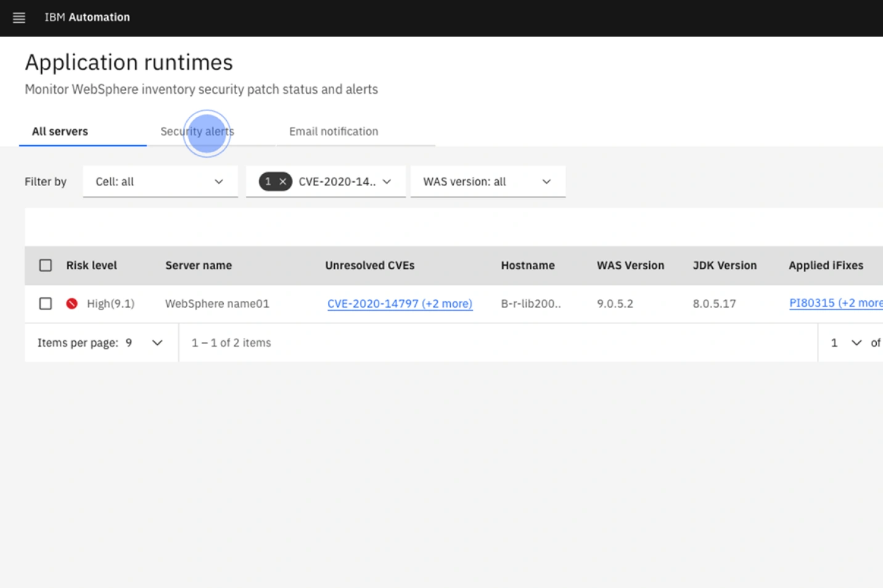The width and height of the screenshot is (883, 588).
Task: Select the All servers tab
Action: [x=60, y=131]
